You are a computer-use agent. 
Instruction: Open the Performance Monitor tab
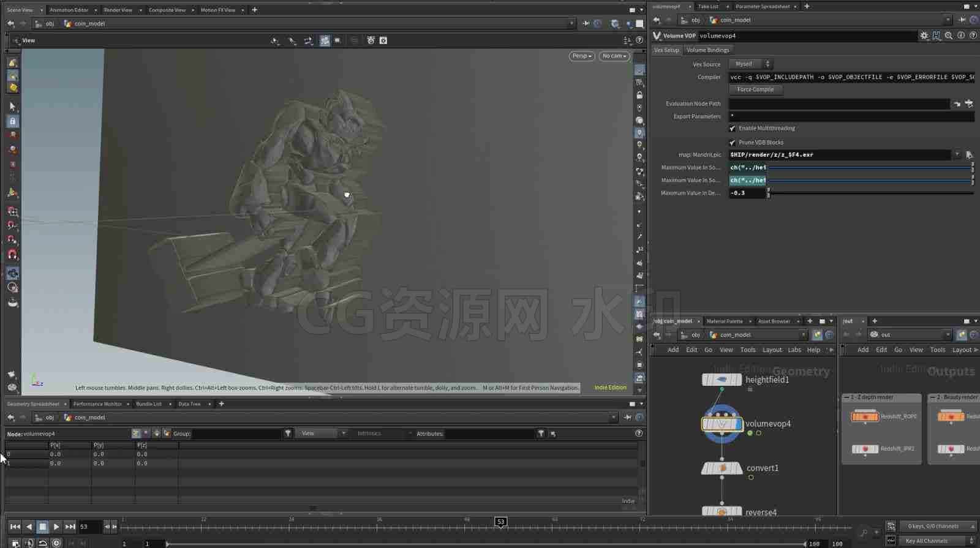[x=97, y=404]
